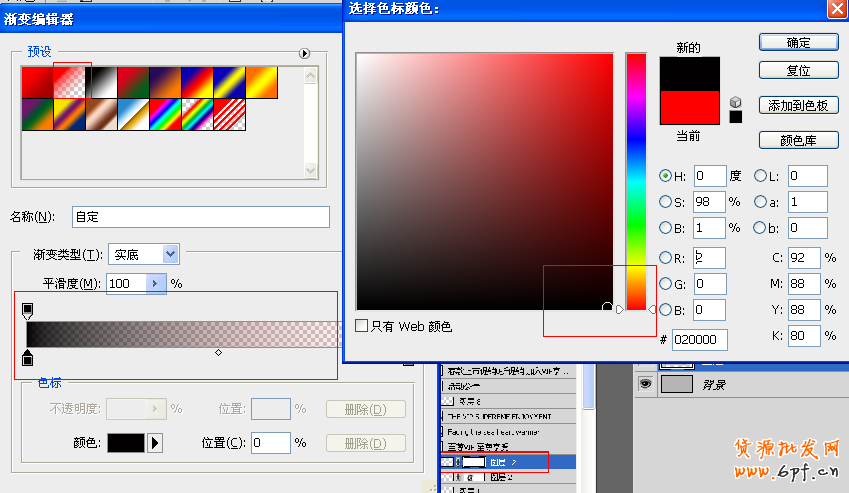Open the gradient type dropdown

[170, 255]
